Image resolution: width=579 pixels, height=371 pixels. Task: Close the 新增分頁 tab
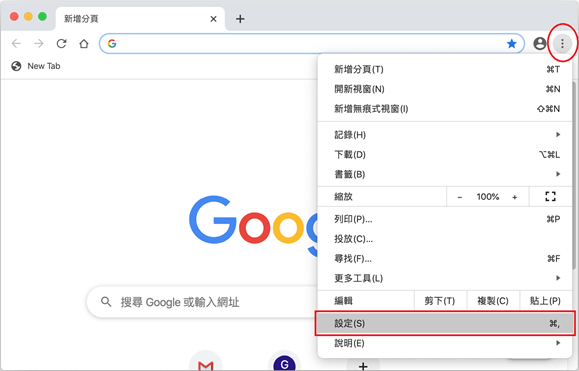click(213, 19)
